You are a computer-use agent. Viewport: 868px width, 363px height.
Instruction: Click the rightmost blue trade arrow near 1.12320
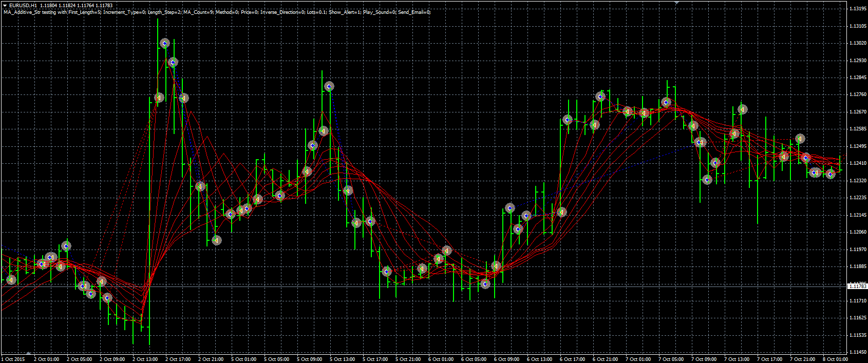[831, 174]
